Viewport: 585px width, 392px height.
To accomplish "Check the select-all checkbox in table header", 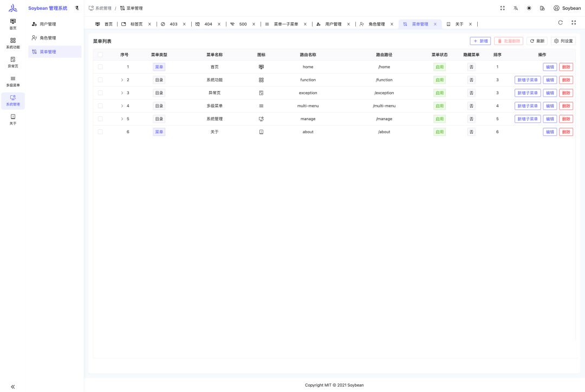I will 100,55.
